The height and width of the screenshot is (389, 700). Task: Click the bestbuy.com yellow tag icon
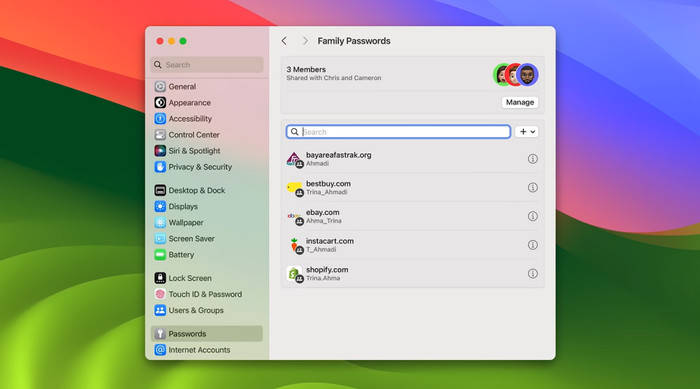coord(295,188)
